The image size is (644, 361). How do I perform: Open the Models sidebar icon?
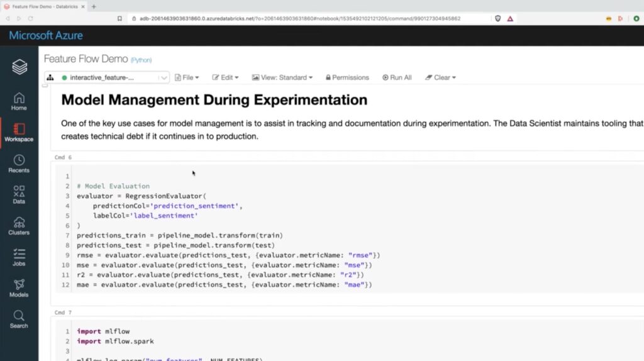pos(19,287)
